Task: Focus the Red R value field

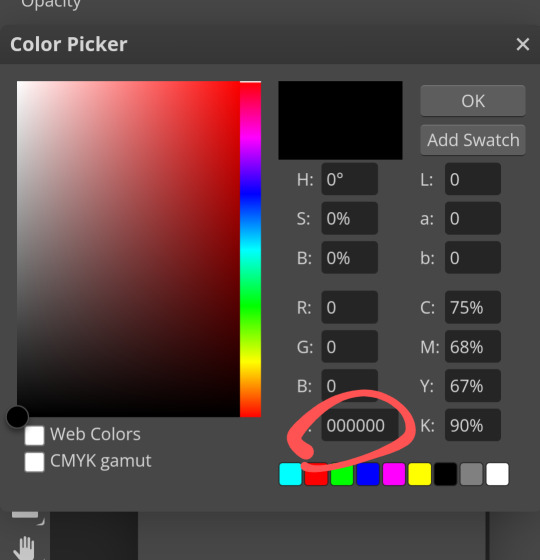Action: 349,307
